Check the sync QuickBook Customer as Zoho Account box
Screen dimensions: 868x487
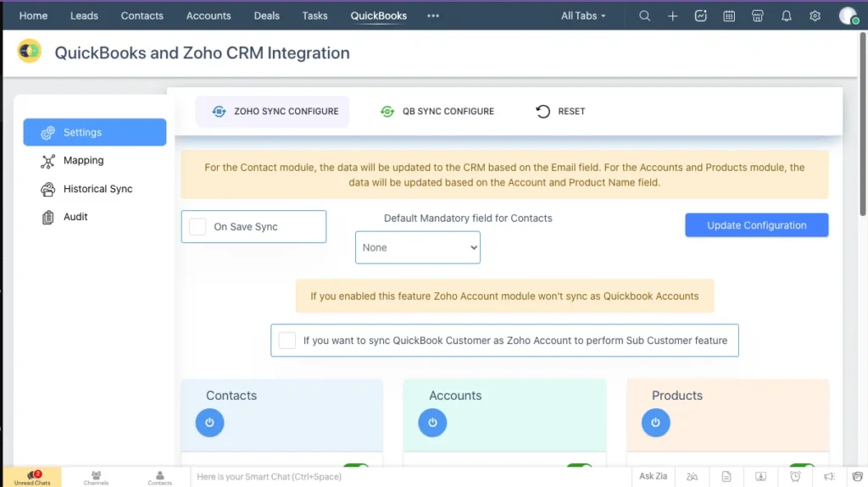pos(287,340)
